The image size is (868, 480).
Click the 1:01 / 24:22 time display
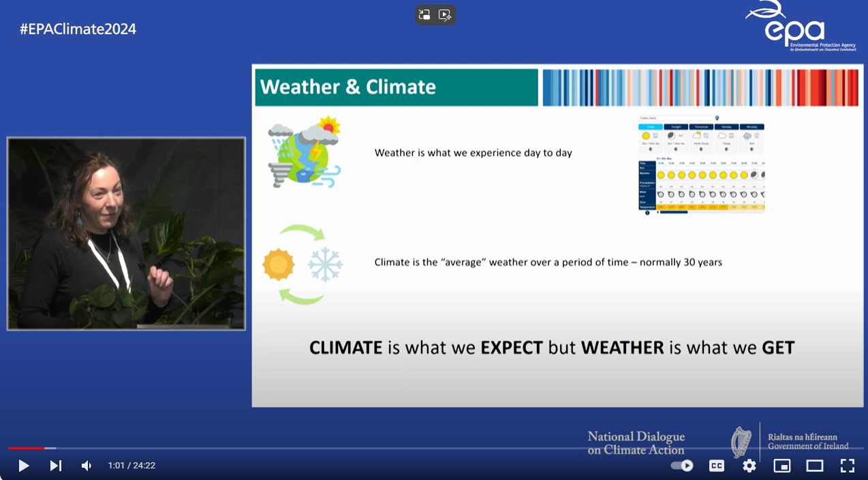tap(131, 466)
